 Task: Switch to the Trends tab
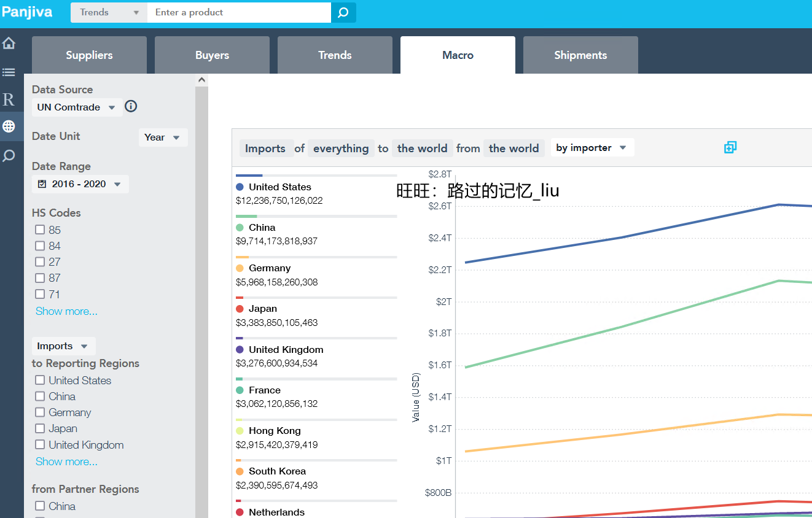coord(335,55)
